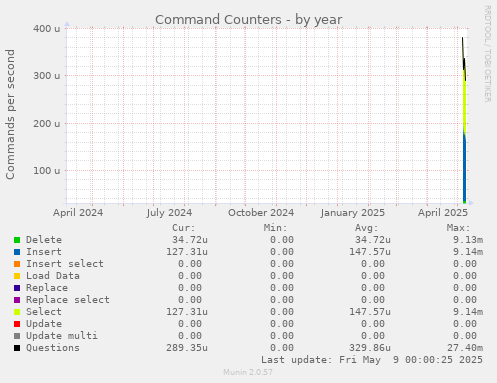Viewport: 497px width, 383px height.
Task: Click the 'Max:' column header
Action: pos(458,228)
